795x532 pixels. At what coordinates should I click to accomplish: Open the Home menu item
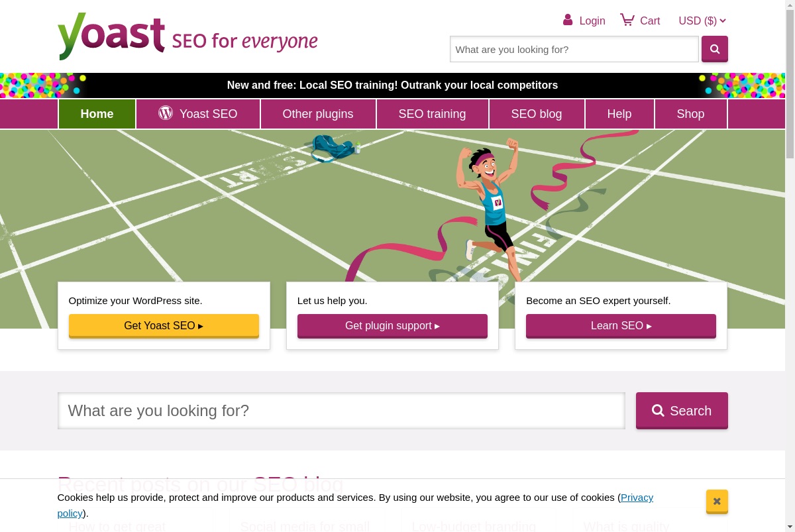[x=97, y=114]
